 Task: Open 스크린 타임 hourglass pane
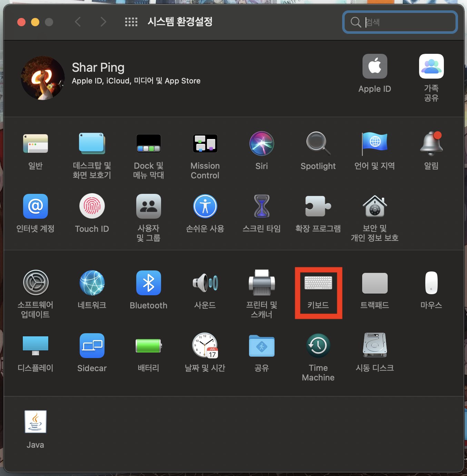262,206
